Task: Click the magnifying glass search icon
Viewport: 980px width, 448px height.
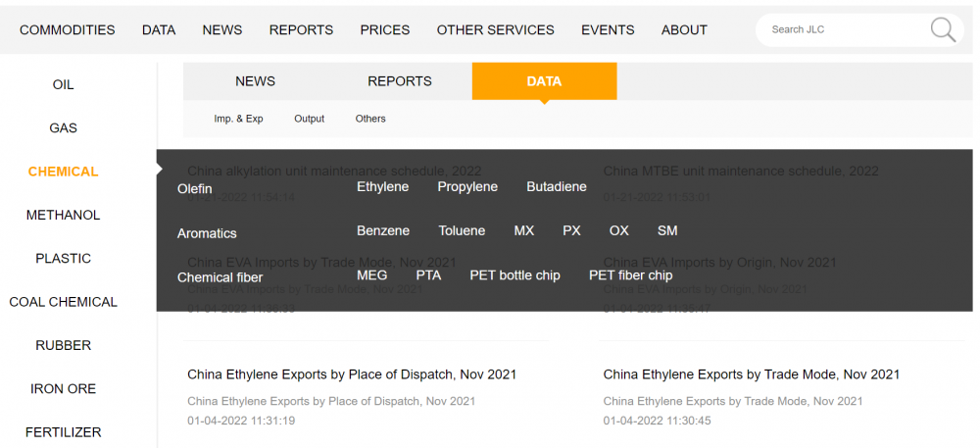Action: click(x=943, y=30)
